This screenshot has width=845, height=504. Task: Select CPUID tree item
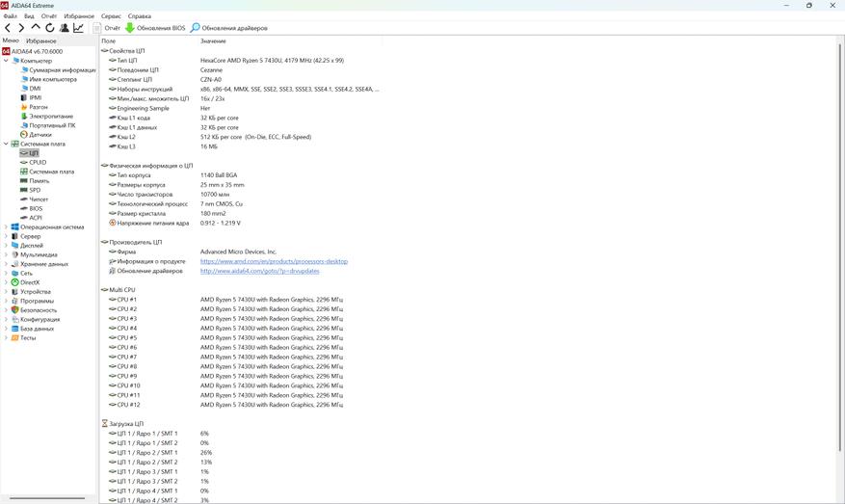pyautogui.click(x=34, y=162)
